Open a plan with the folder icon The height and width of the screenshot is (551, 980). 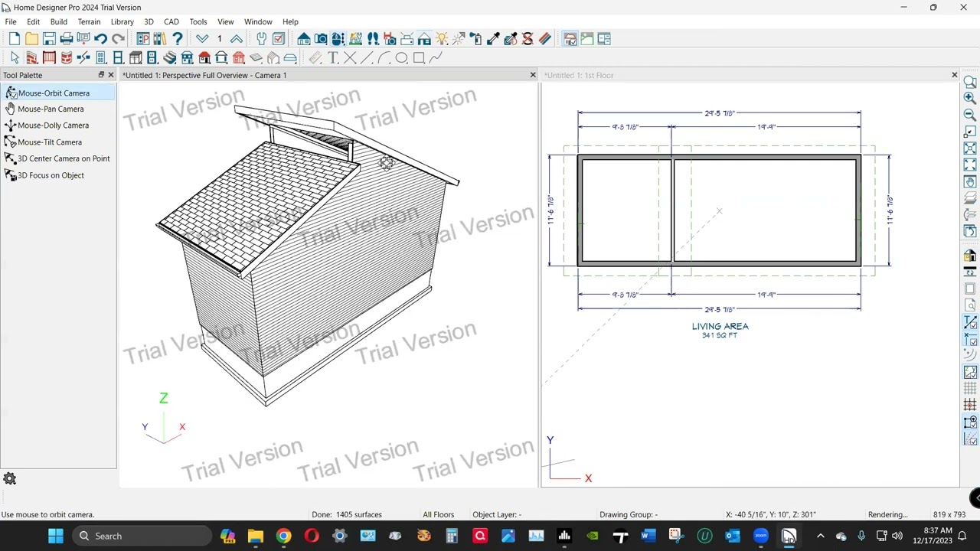point(31,39)
